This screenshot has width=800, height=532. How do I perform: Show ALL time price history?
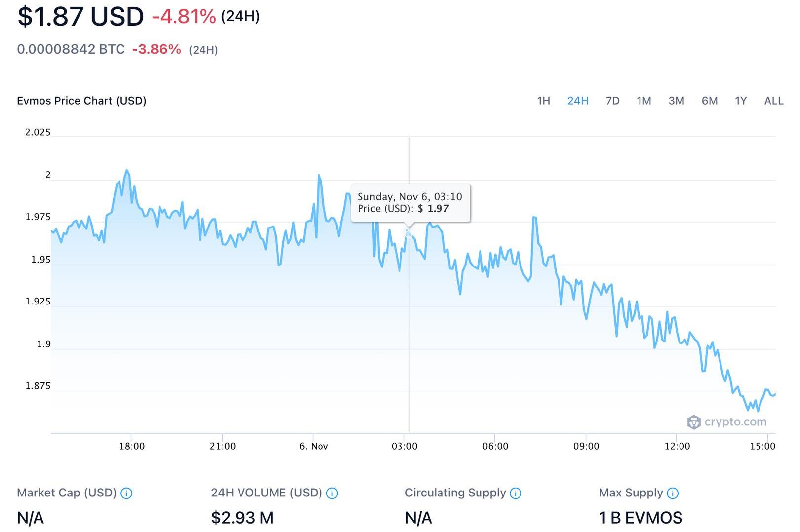pos(774,101)
